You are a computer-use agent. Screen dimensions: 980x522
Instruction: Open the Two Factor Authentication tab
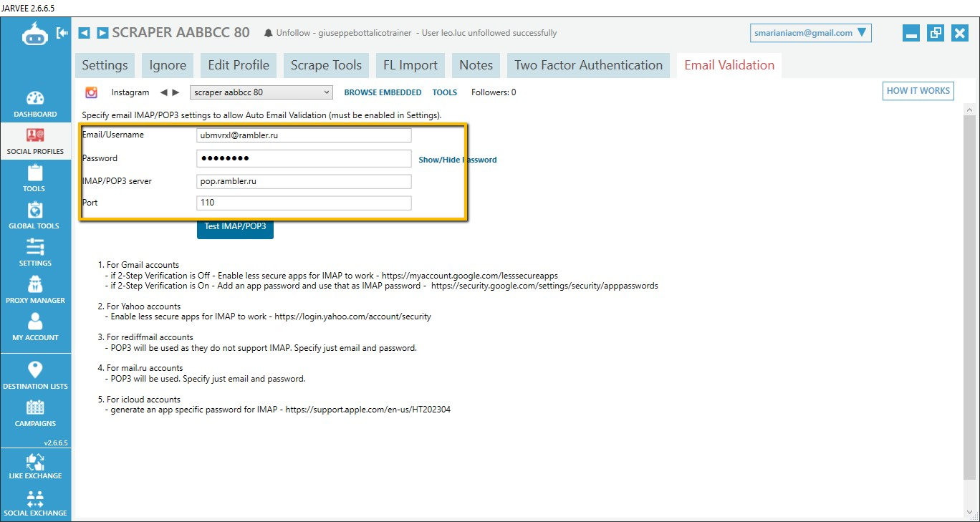point(589,65)
